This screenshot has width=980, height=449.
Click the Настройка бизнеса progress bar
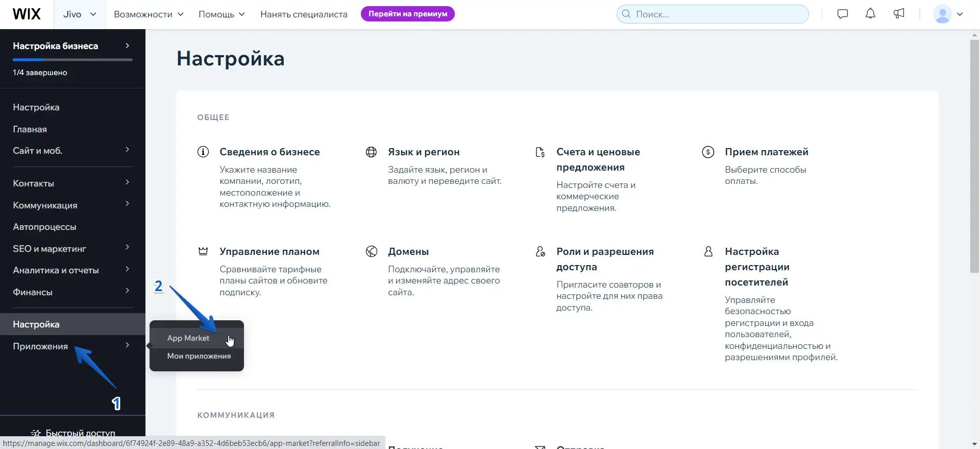[72, 60]
